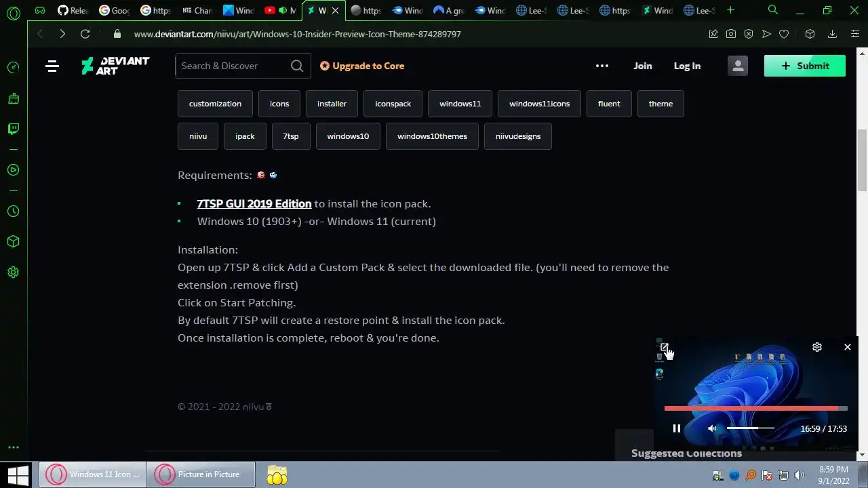The image size is (868, 488).
Task: Go forward to the next page
Action: (x=62, y=34)
